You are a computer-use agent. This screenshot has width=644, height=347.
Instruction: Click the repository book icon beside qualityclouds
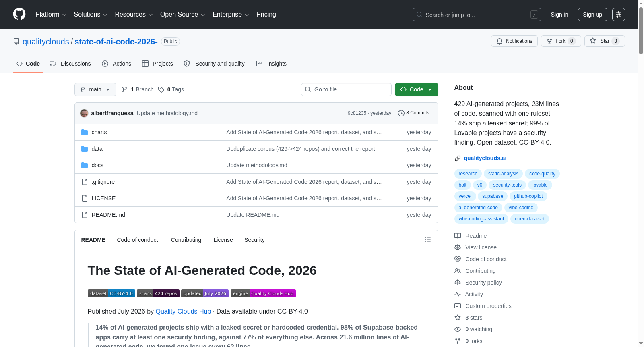[x=16, y=42]
